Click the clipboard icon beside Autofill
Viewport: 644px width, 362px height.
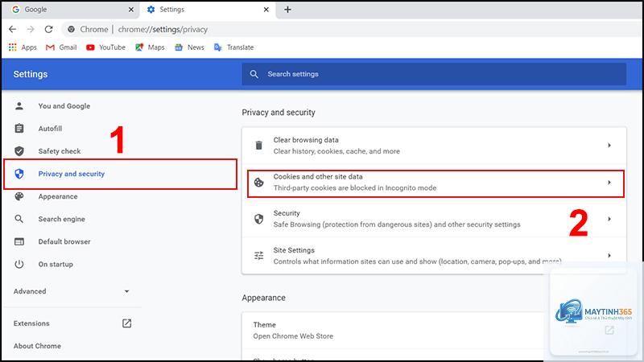19,129
